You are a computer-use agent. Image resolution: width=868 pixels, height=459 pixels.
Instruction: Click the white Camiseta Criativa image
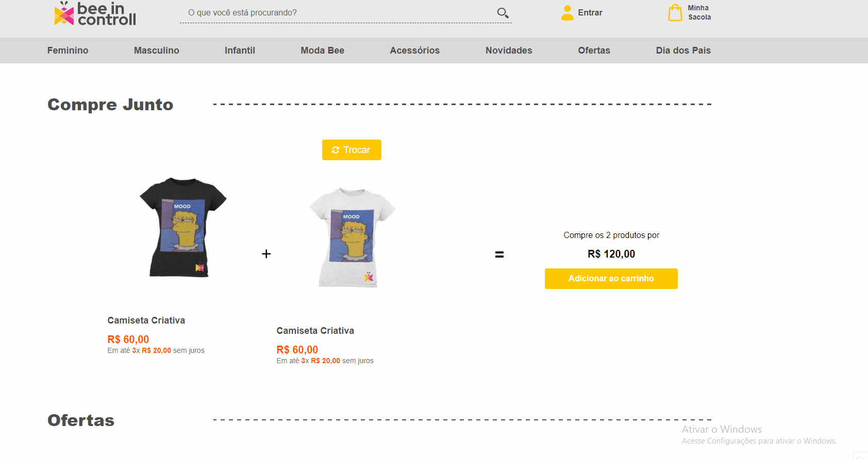click(352, 238)
